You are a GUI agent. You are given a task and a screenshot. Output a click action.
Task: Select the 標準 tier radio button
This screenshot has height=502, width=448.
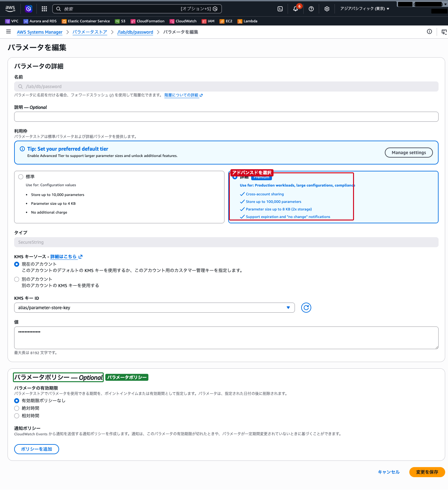tap(21, 177)
